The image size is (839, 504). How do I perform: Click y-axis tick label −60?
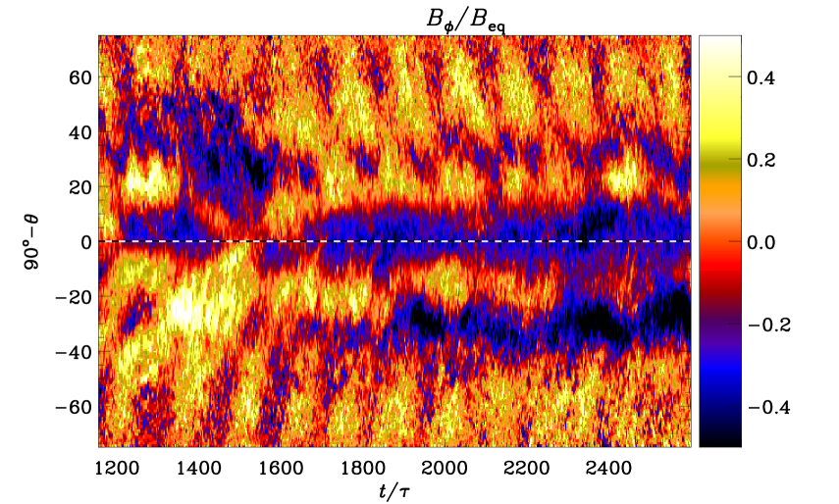[74, 407]
